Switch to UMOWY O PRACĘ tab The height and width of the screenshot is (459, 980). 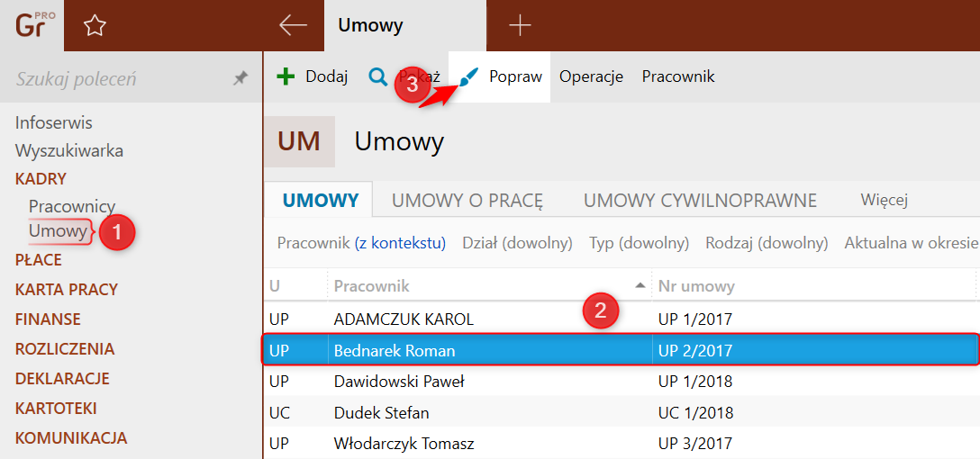pyautogui.click(x=467, y=201)
